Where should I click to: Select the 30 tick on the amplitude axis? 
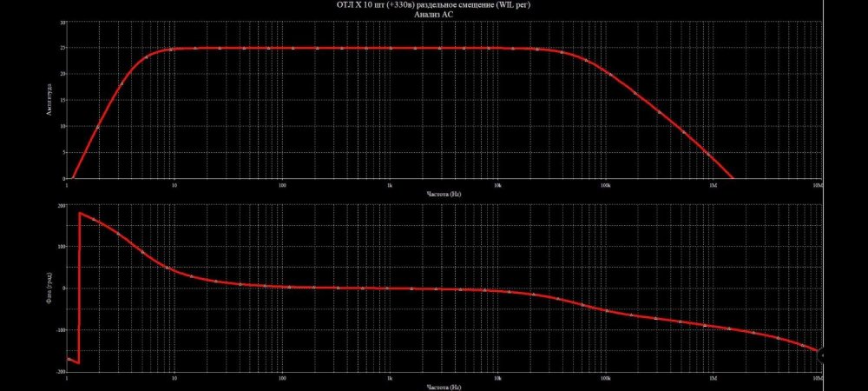click(x=62, y=23)
